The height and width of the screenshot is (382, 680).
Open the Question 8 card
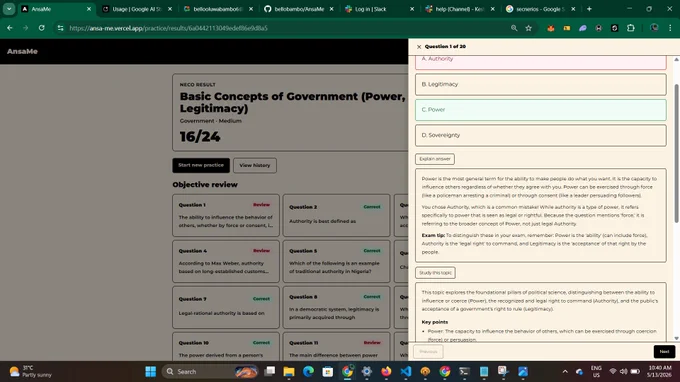336,307
